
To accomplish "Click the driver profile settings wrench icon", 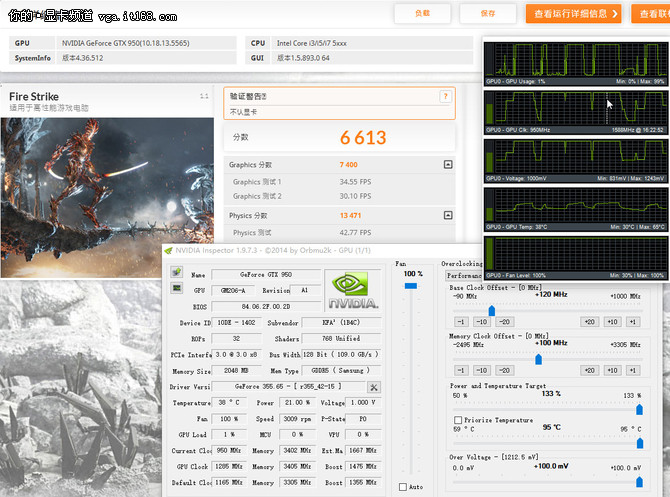I will pos(374,387).
